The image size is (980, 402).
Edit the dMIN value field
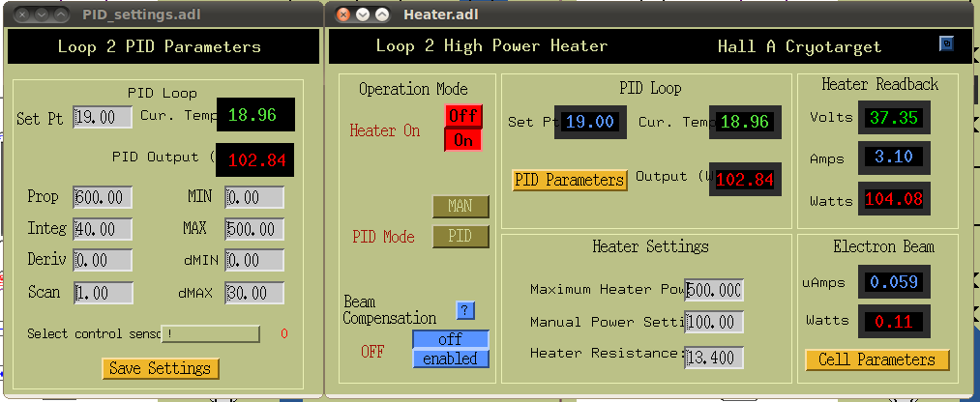(x=254, y=260)
